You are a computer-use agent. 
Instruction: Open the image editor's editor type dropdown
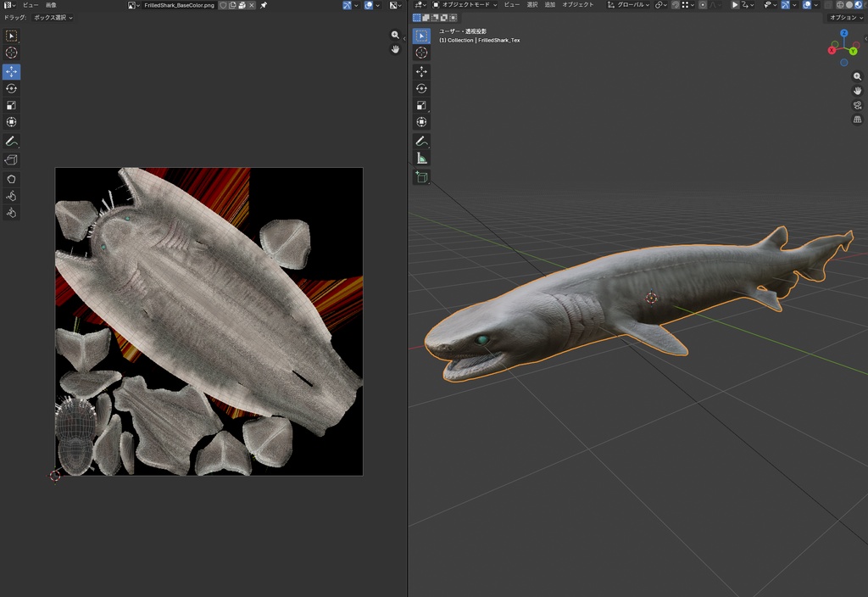pos(10,5)
